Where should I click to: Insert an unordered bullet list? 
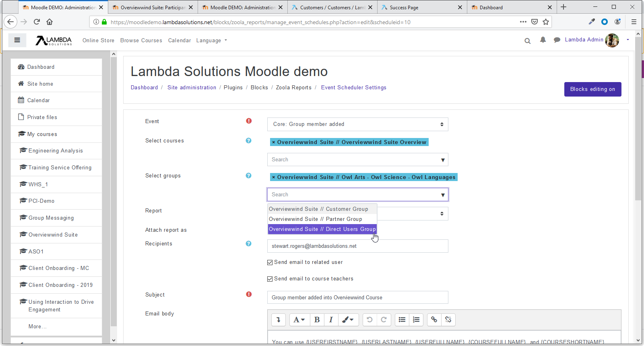[x=402, y=319]
